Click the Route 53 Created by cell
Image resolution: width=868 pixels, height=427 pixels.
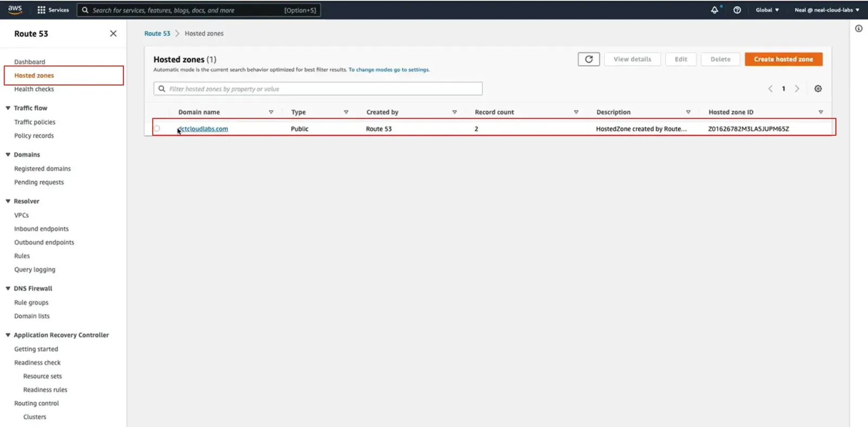379,129
